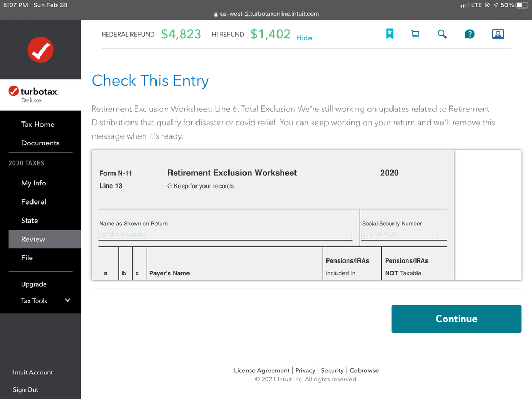
Task: Click the search magnifier icon
Action: point(442,34)
